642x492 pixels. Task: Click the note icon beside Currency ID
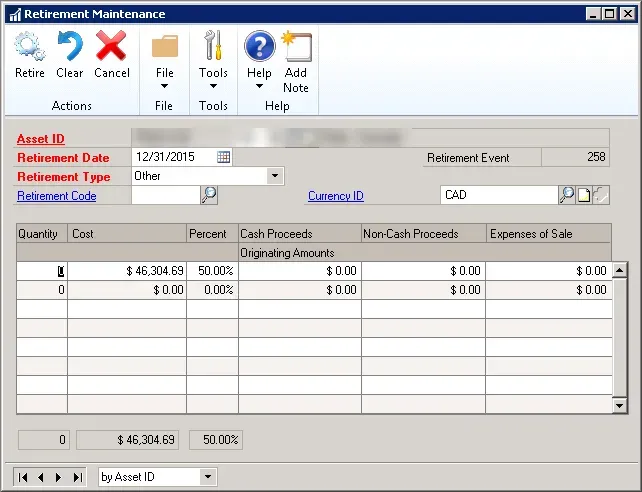584,196
